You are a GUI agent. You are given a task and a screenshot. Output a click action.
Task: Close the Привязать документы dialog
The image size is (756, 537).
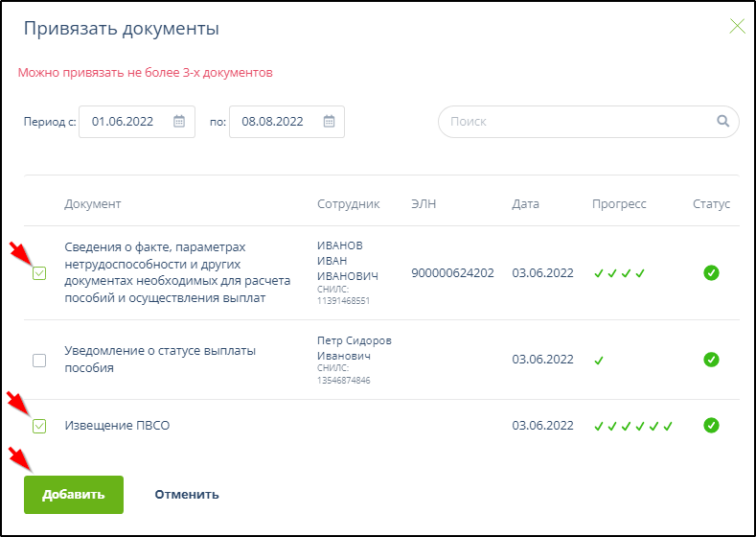(737, 27)
